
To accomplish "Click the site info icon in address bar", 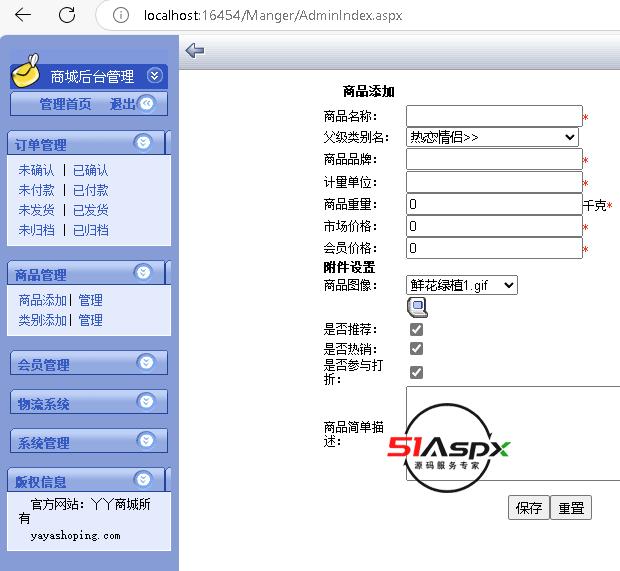I will (121, 15).
